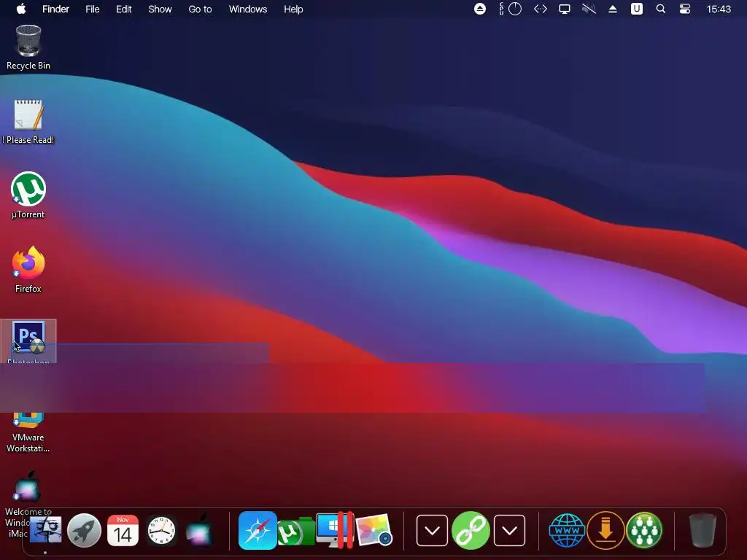This screenshot has width=747, height=560.
Task: Open the blue WWW globe dock icon
Action: tap(567, 530)
